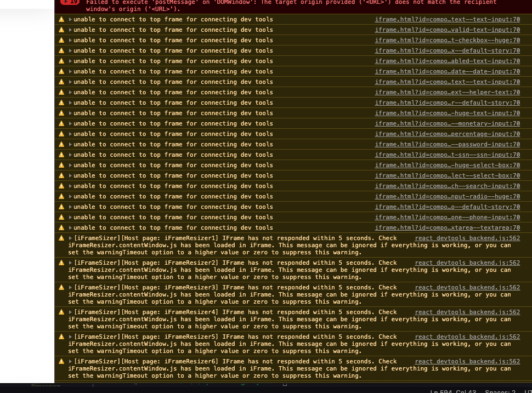The width and height of the screenshot is (532, 393).
Task: Click warning icon on the -huge-select-box row
Action: click(x=61, y=165)
